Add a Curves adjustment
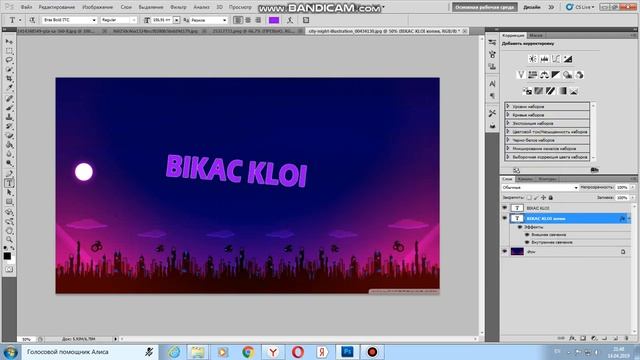Image resolution: width=640 pixels, height=360 pixels. pos(556,59)
